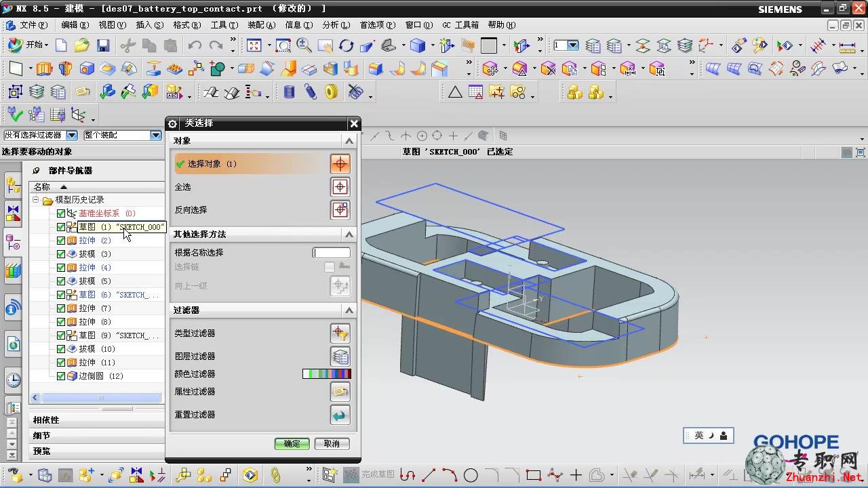Click the Fit view icon
The width and height of the screenshot is (868, 488).
254,45
